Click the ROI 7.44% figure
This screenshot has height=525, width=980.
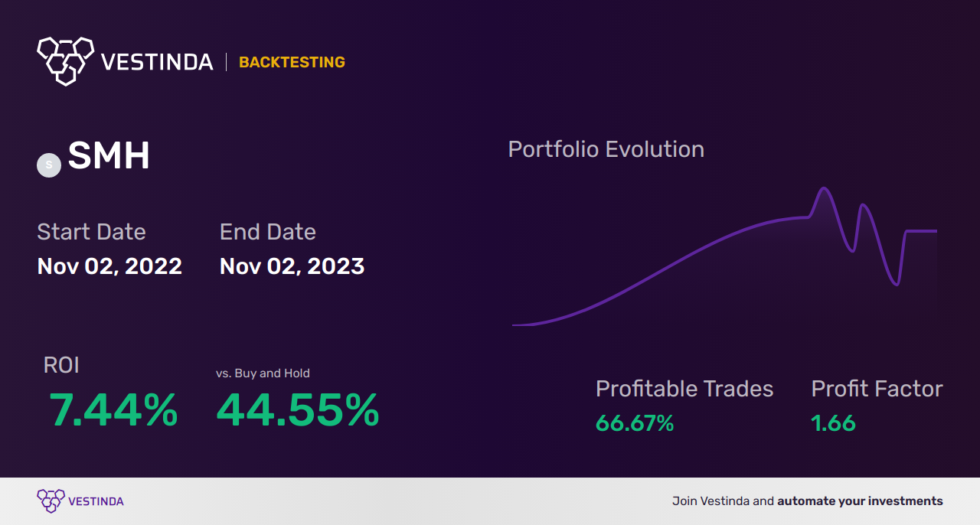pos(113,410)
